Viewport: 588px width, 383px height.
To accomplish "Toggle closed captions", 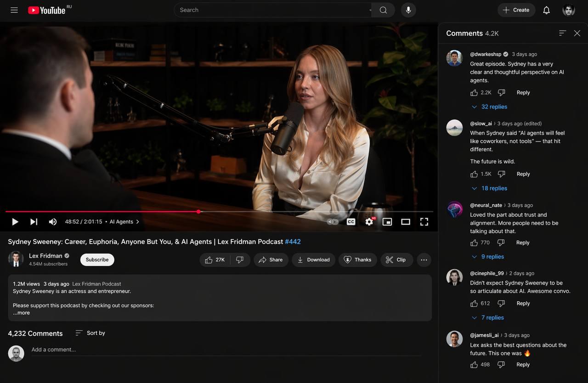I will 351,222.
